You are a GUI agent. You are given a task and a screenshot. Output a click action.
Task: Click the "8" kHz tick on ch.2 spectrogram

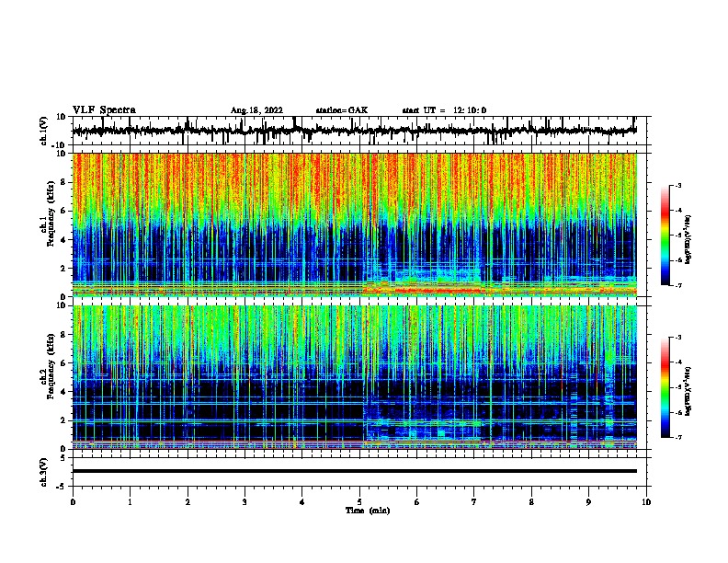click(x=63, y=335)
